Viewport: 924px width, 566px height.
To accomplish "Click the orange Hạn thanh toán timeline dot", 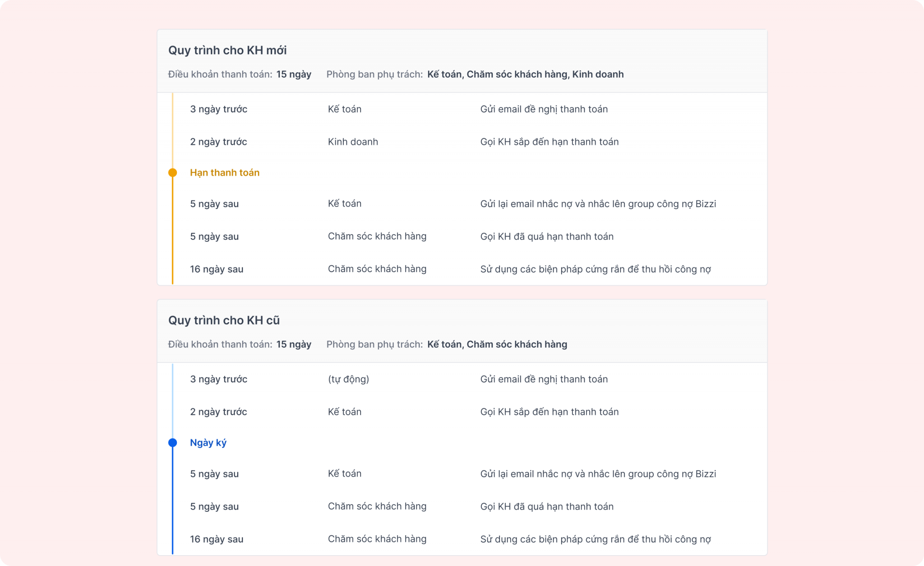I will tap(172, 172).
